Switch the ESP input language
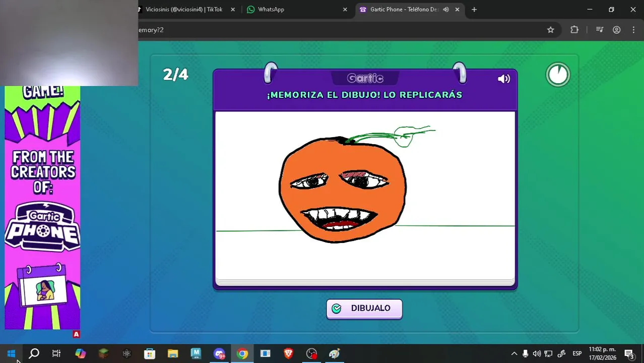Viewport: 644px width, 363px height. 577,353
